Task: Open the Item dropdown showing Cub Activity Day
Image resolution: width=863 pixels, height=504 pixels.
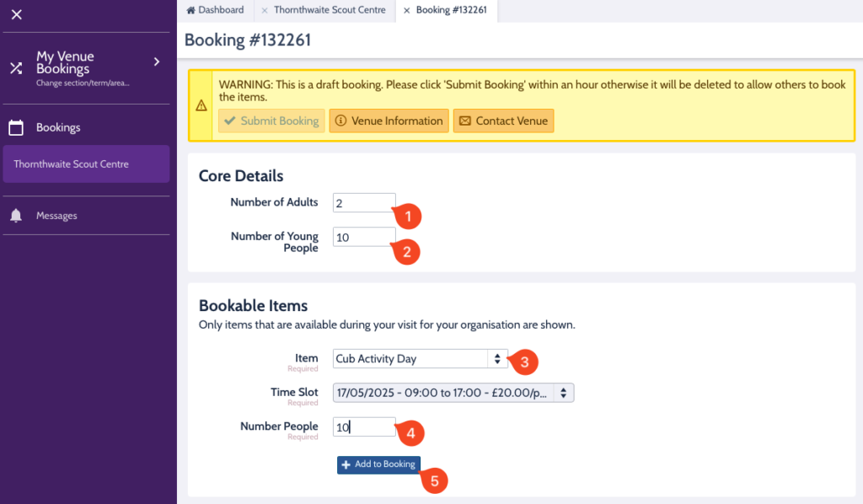Action: click(x=420, y=359)
